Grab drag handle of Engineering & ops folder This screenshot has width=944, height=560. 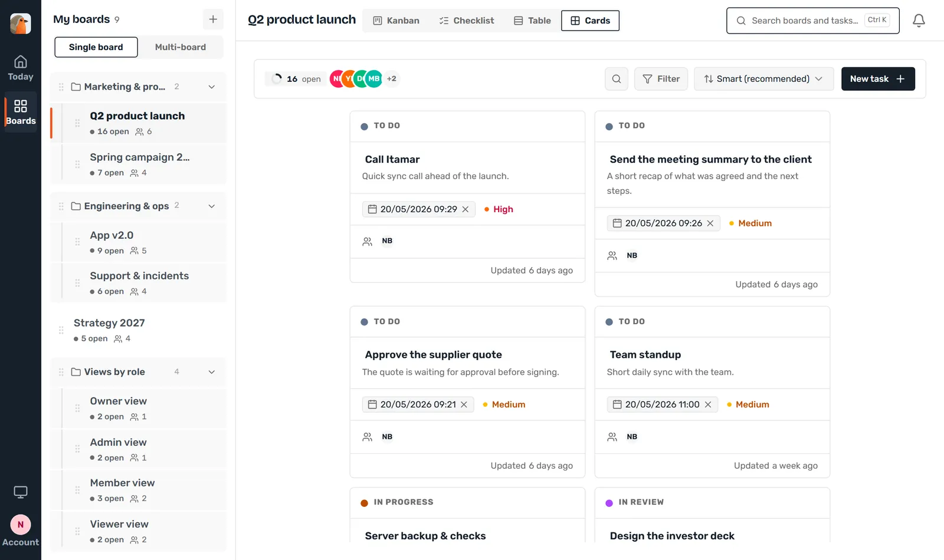[x=61, y=206]
